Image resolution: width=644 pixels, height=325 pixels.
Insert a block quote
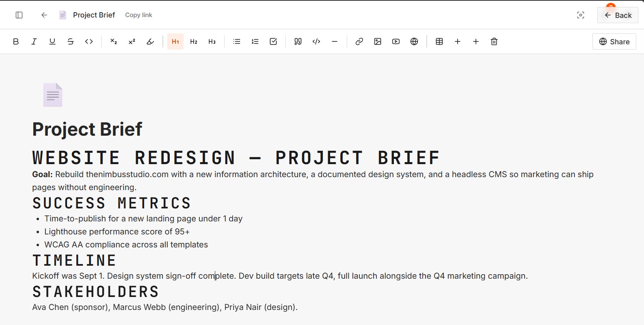click(x=298, y=41)
